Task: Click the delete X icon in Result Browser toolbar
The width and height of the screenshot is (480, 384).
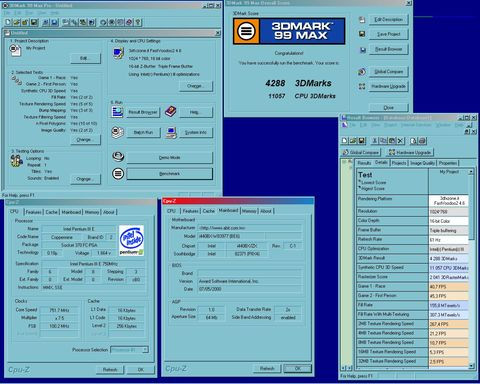Action: [400, 141]
